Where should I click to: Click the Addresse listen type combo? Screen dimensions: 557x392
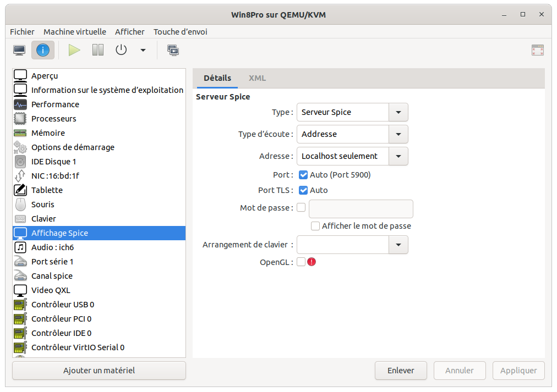pos(343,134)
